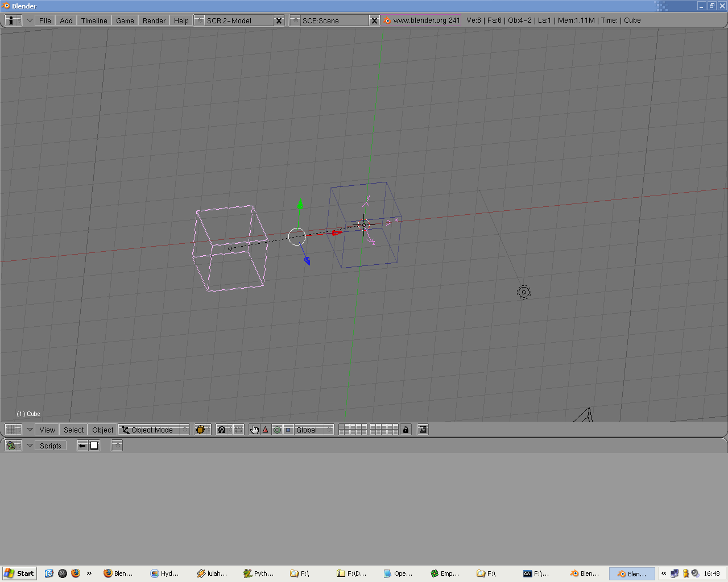Image resolution: width=728 pixels, height=582 pixels.
Task: Toggle the fullscreen square icon in scripts header
Action: click(x=94, y=446)
